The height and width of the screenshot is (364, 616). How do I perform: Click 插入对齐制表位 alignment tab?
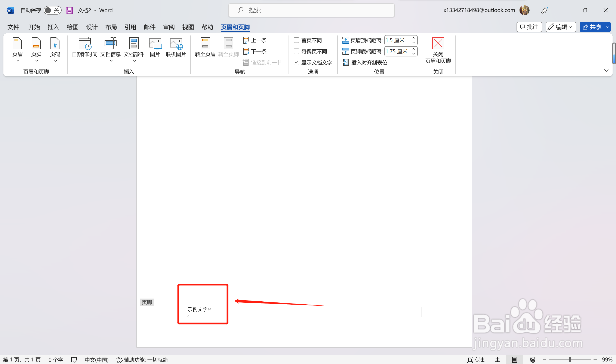pyautogui.click(x=365, y=63)
